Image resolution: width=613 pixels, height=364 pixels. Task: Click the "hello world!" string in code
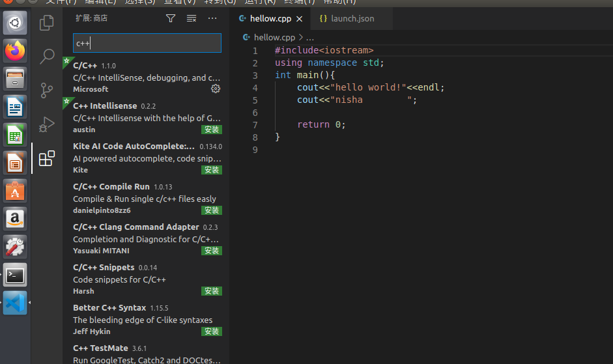coord(368,87)
